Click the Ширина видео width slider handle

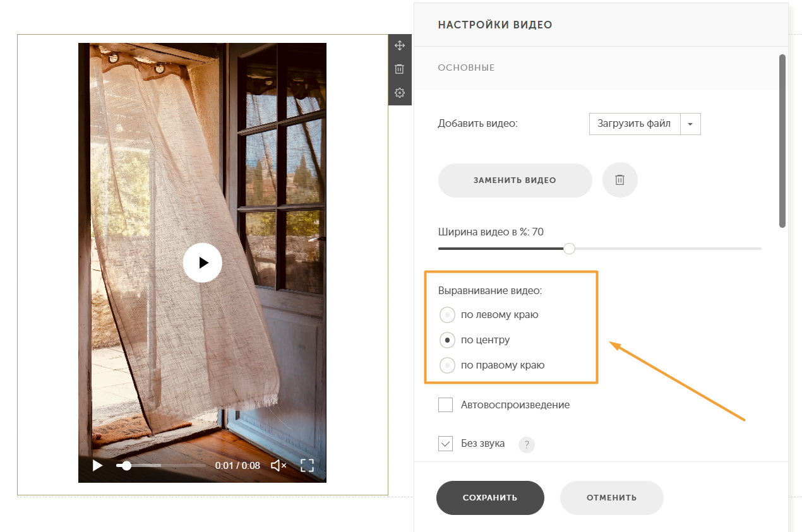coord(569,249)
